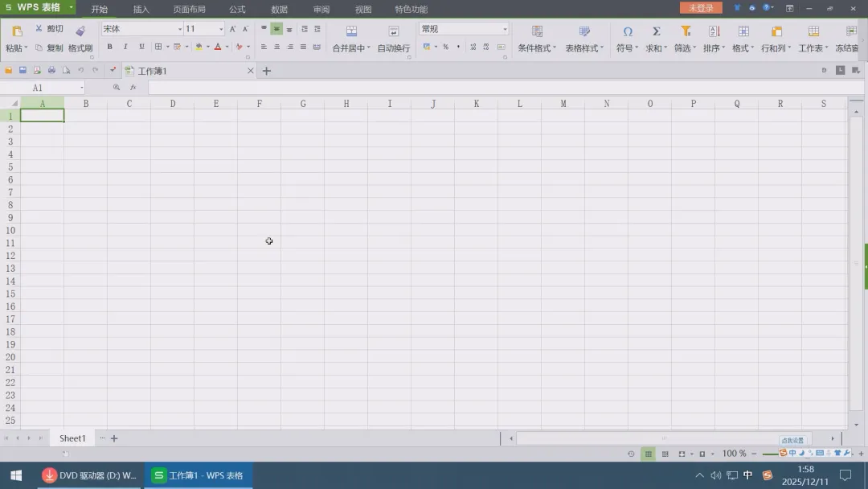Click the Filter (筛选) funnel icon
The image size is (868, 489).
point(686,31)
